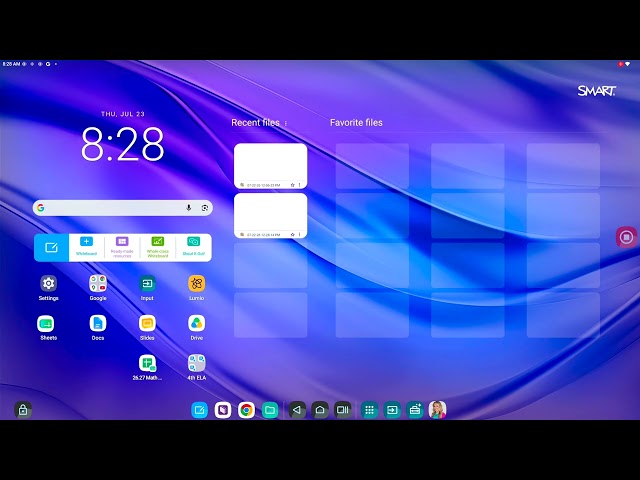Open Whiteboard from the bottom dock
The image size is (640, 480).
coord(200,410)
